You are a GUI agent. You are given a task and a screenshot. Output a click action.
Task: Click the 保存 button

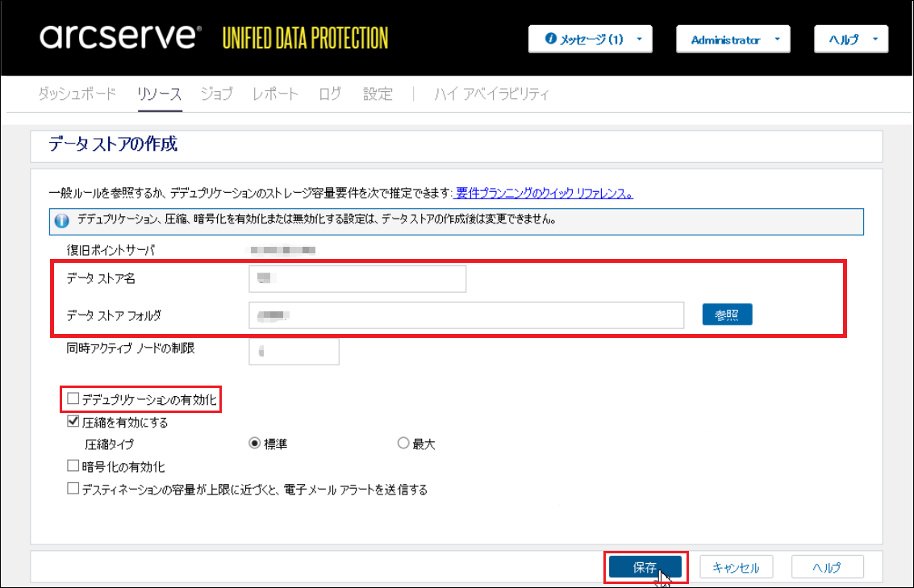click(645, 568)
